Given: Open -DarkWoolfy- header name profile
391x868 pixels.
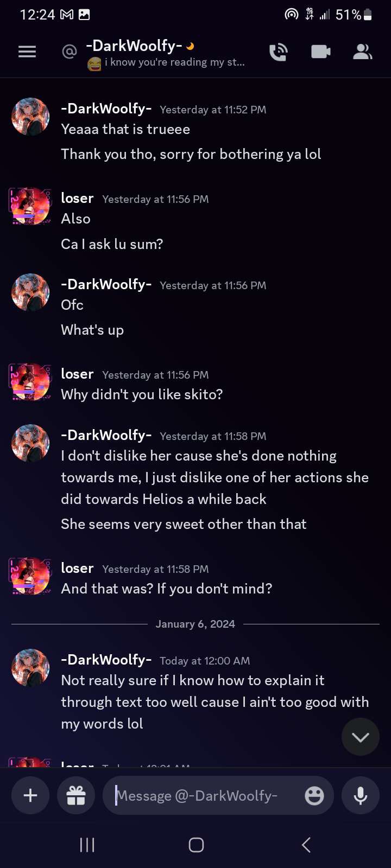Looking at the screenshot, I should pyautogui.click(x=134, y=46).
